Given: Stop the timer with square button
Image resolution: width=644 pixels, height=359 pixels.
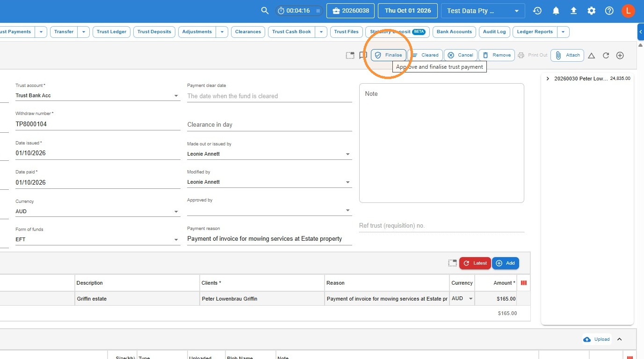Looking at the screenshot, I should tap(318, 11).
